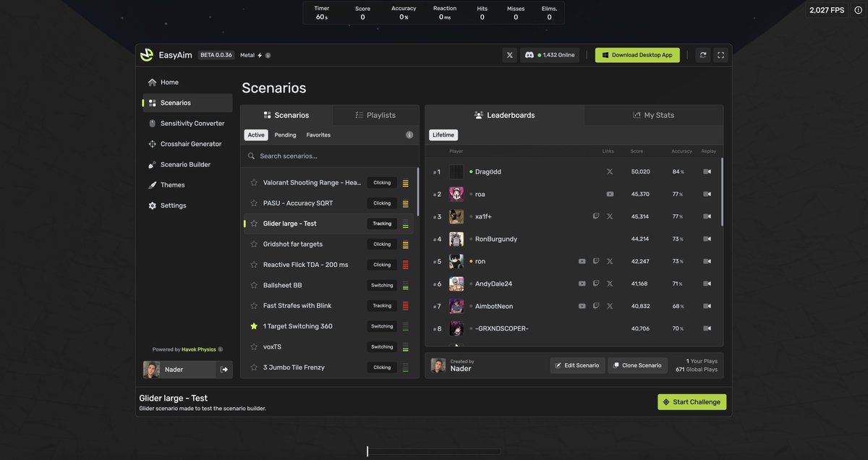868x460 pixels.
Task: Open the Havok Physics link
Action: [199, 349]
